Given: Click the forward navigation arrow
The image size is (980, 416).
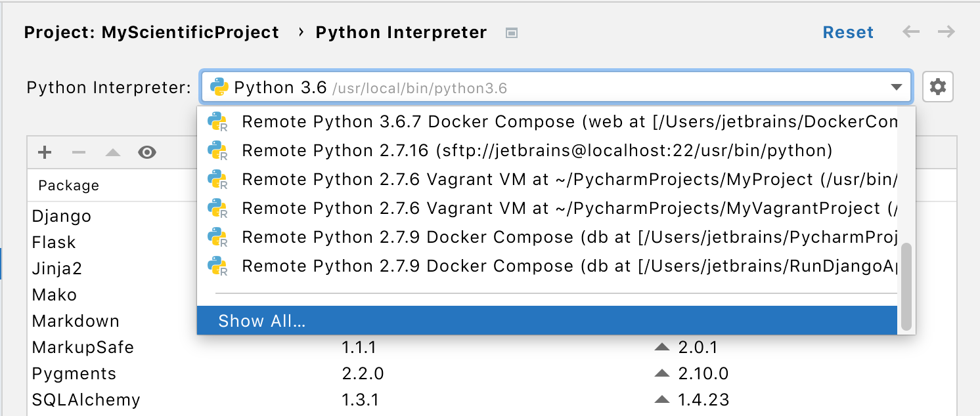Looking at the screenshot, I should tap(946, 31).
